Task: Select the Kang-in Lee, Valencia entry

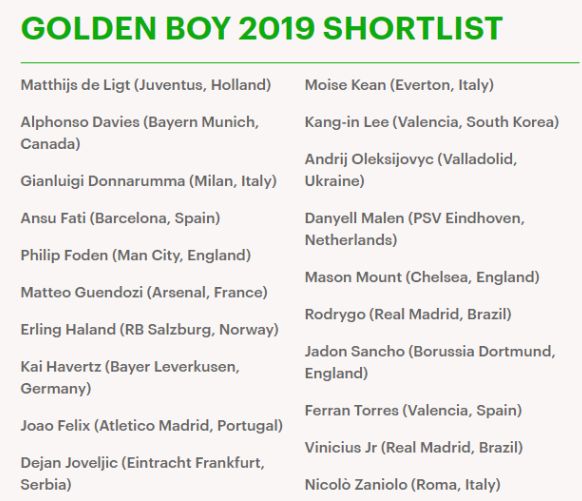Action: coord(432,122)
